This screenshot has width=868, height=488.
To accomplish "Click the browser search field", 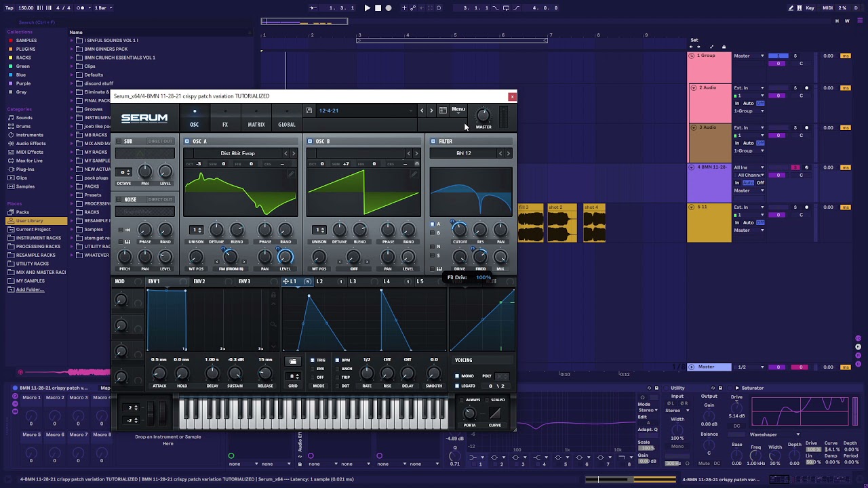I will [x=37, y=22].
